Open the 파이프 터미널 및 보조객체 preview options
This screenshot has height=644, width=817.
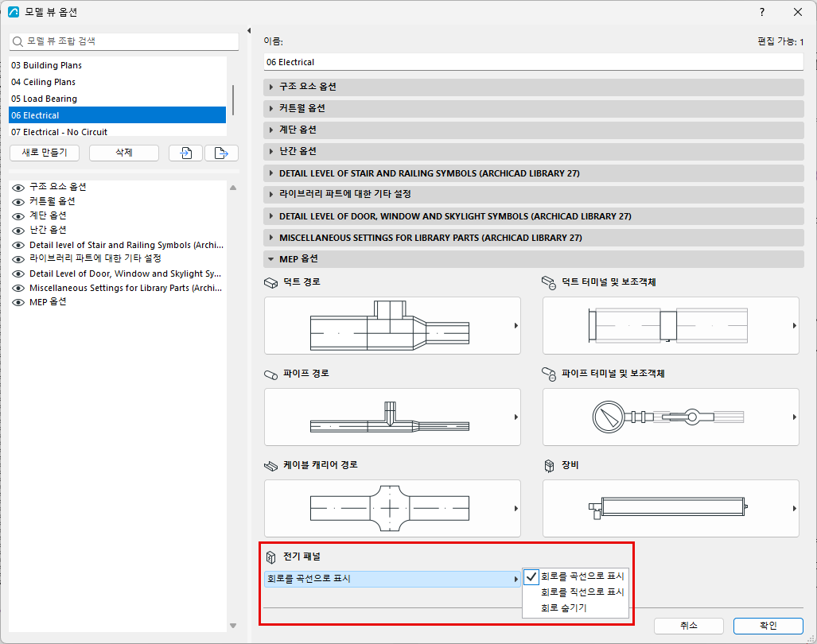pyautogui.click(x=671, y=417)
